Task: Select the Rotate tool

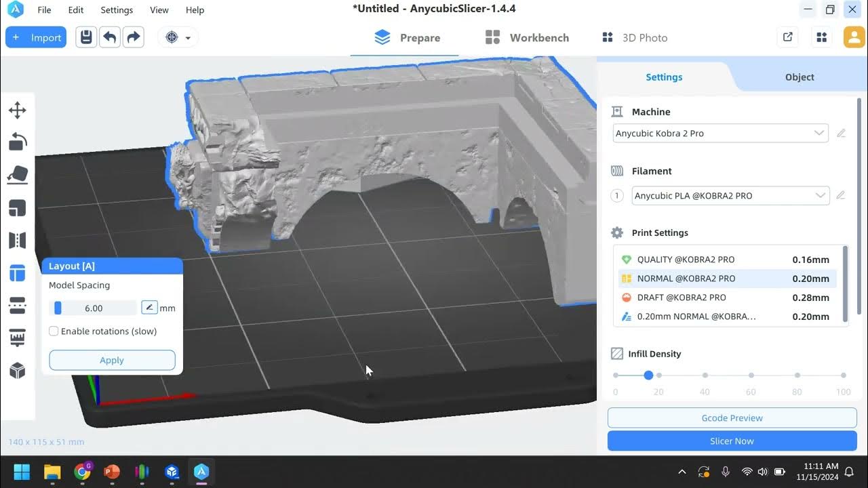Action: pos(17,142)
